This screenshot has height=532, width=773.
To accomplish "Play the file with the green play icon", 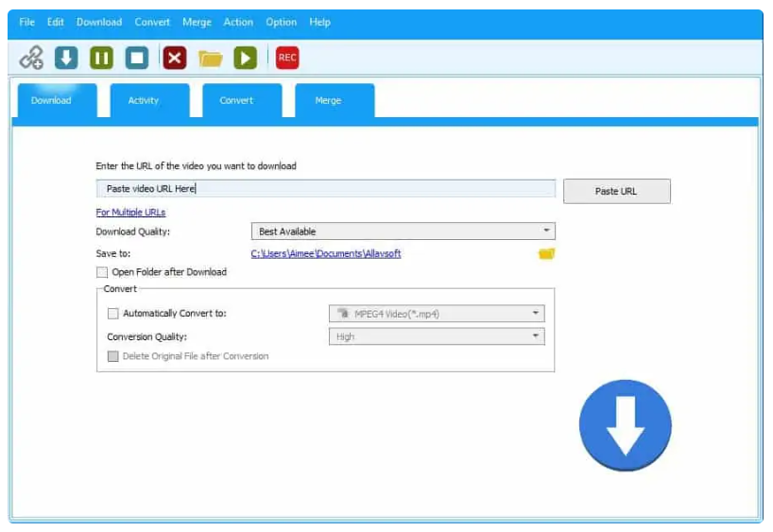I will click(x=246, y=58).
